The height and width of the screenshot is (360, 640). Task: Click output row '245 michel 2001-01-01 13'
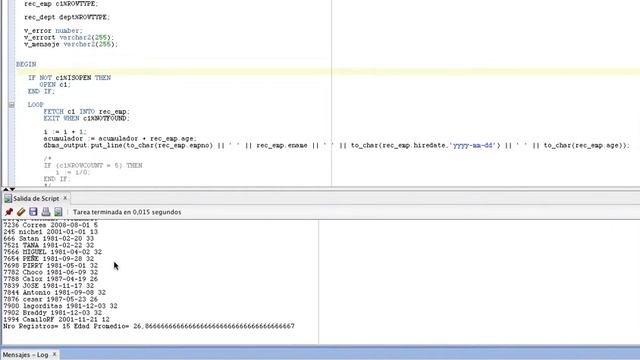point(51,232)
